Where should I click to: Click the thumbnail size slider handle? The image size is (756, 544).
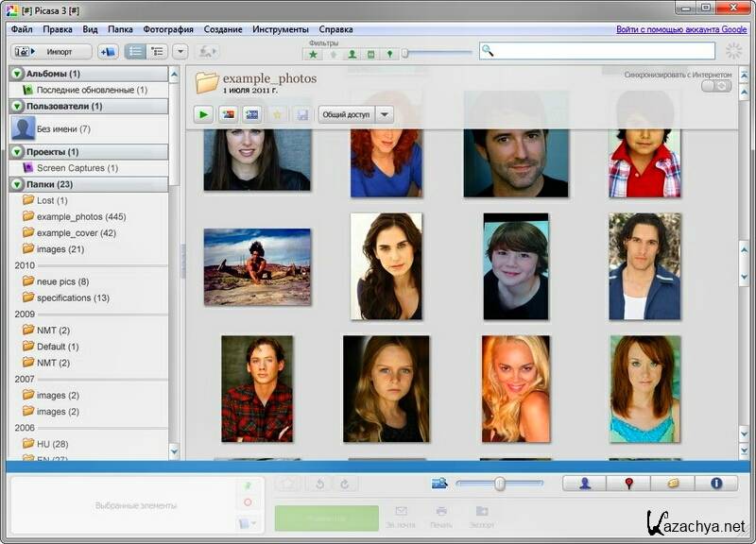coord(500,484)
